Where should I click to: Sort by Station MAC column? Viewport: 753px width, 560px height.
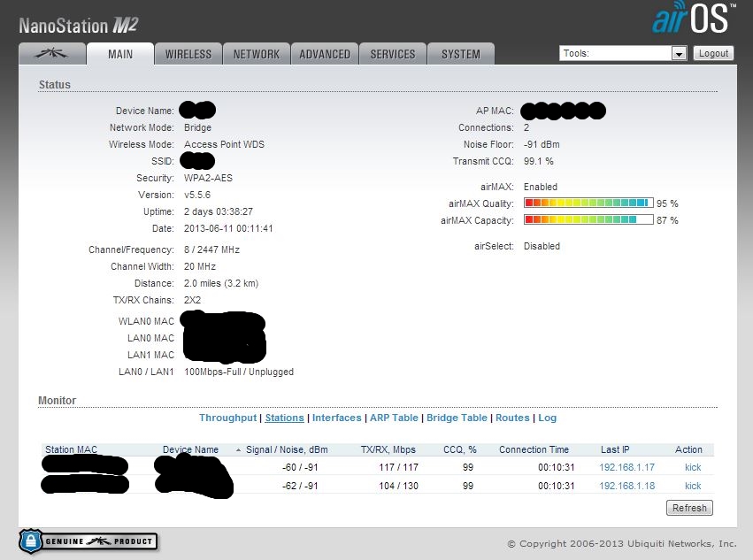click(x=71, y=449)
